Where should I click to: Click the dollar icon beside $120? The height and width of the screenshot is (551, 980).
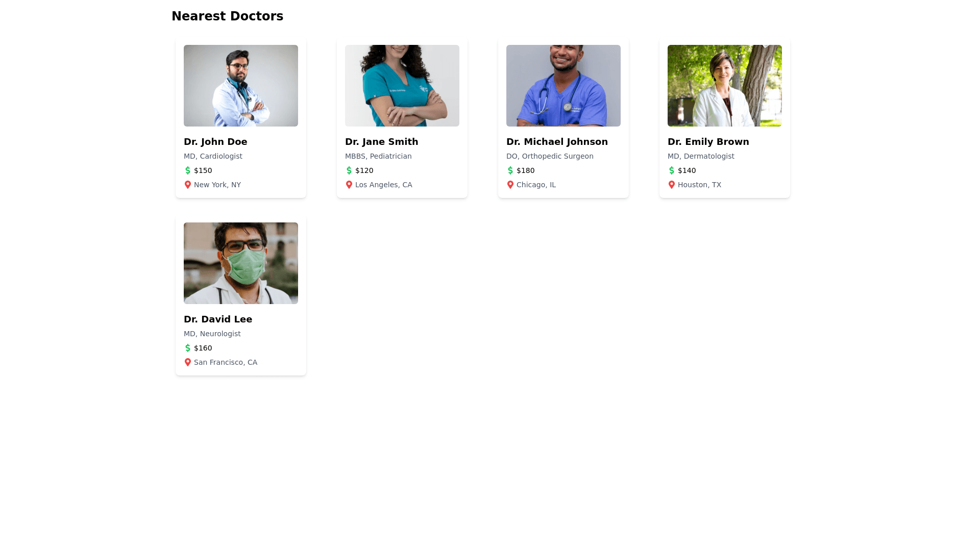click(349, 170)
